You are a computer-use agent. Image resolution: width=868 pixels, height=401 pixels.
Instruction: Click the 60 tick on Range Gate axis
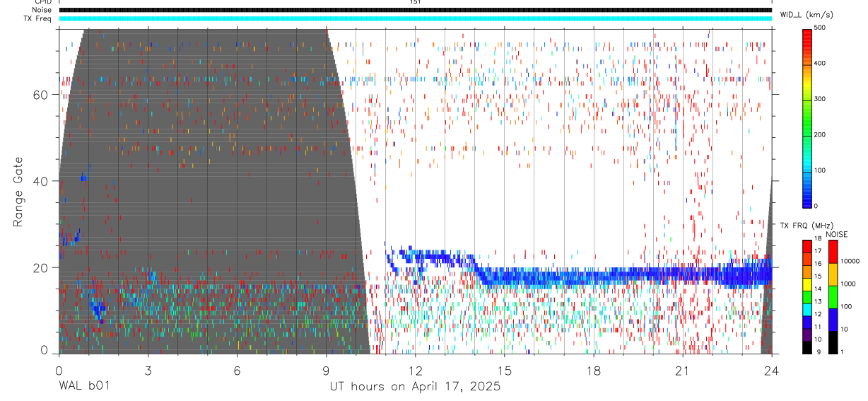pos(42,95)
